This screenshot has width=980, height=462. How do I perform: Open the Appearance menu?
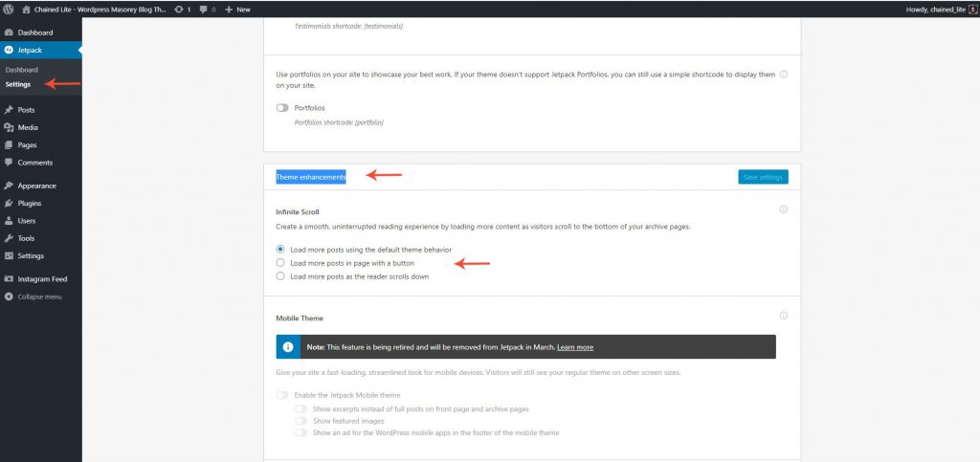[36, 186]
